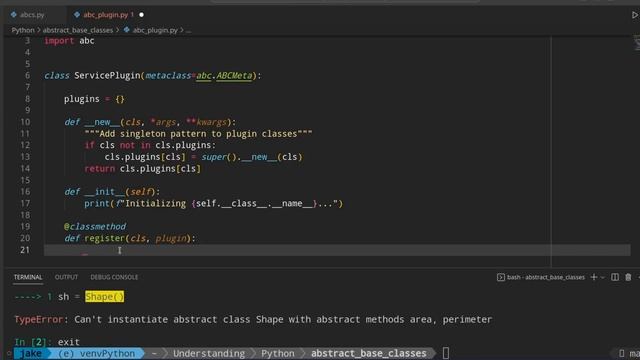Place cursor on 'import abc' line
The image size is (640, 360).
coord(69,41)
